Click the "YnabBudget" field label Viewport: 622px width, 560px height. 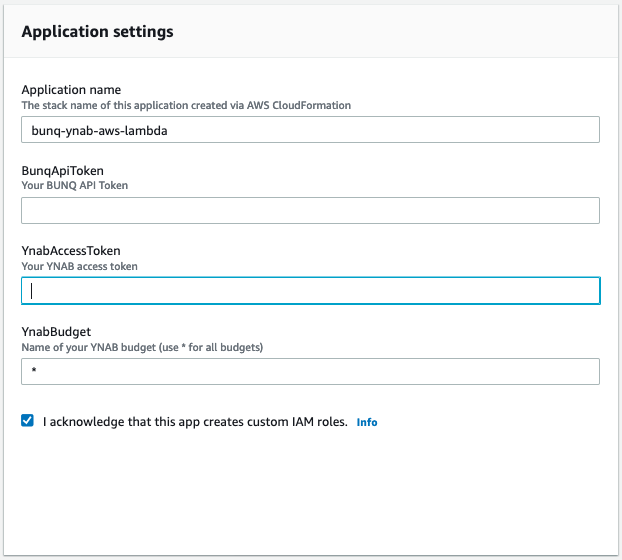point(56,332)
